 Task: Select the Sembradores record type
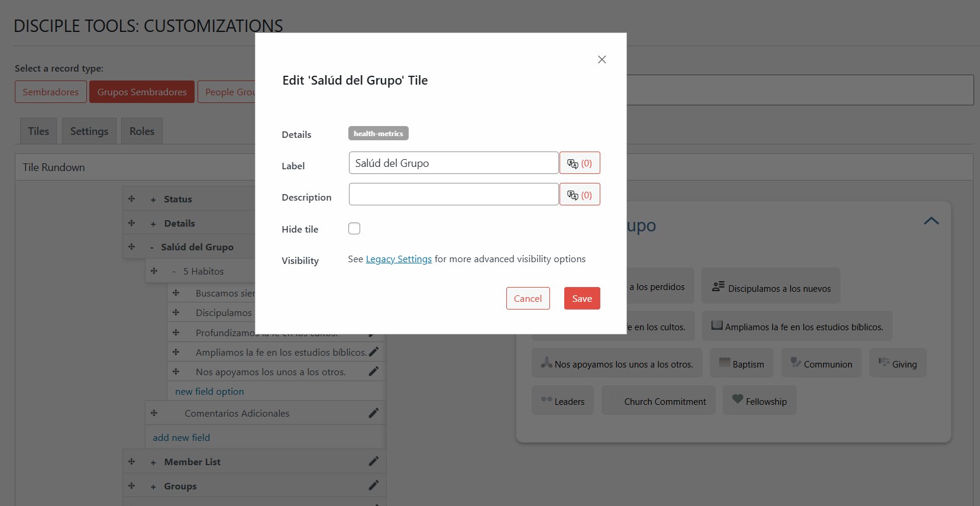click(51, 92)
